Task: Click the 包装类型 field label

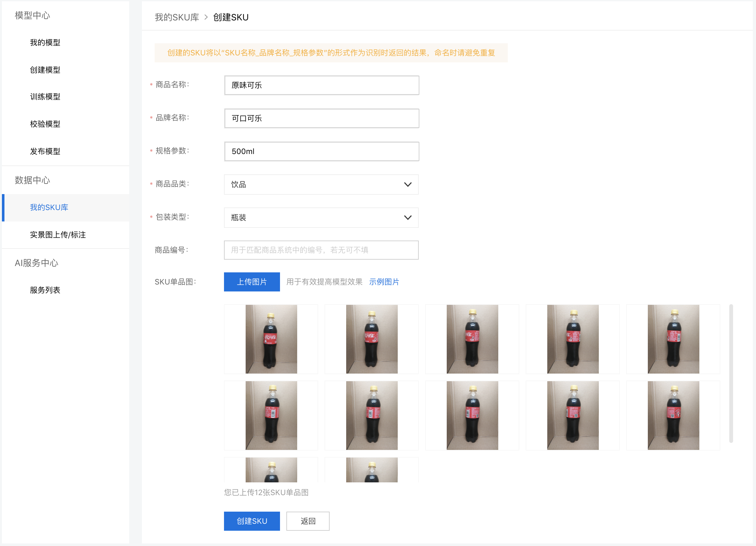Action: [172, 217]
